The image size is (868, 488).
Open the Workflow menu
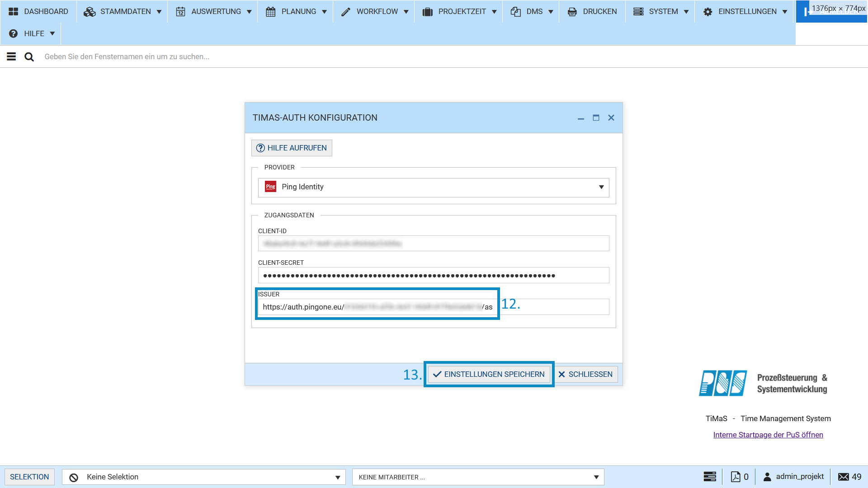374,11
